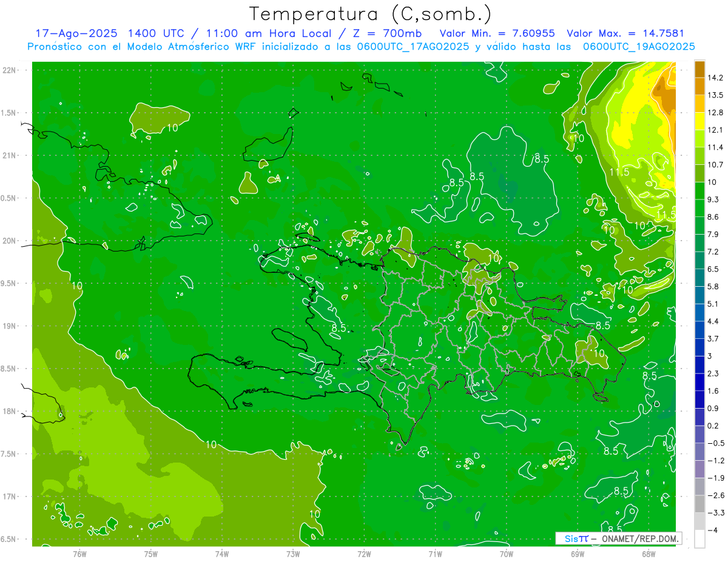Select the legend swatch between 11.4 and 12.1
Viewport: 728px width, 562px height.
click(699, 138)
